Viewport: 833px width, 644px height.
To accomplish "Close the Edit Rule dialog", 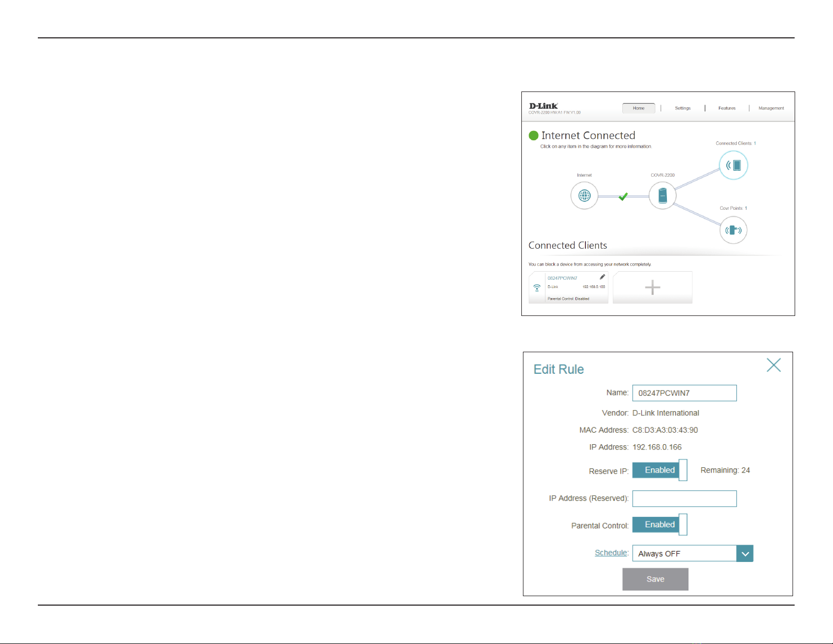I will point(774,365).
